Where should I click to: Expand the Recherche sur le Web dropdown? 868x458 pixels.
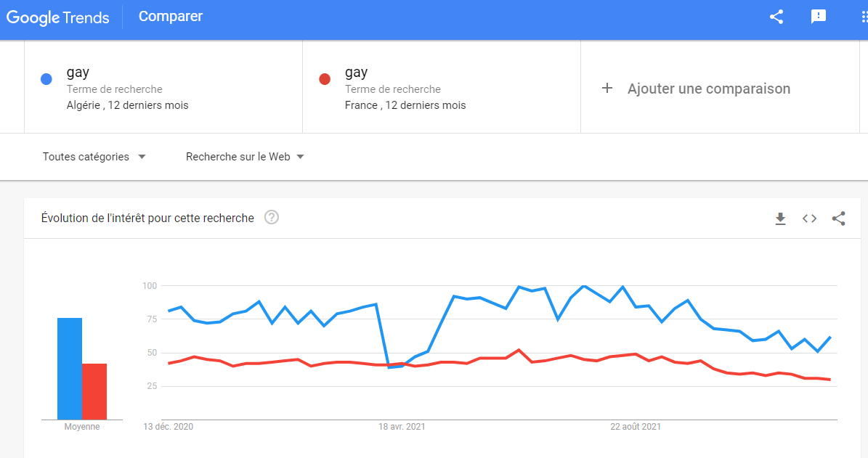tap(246, 157)
